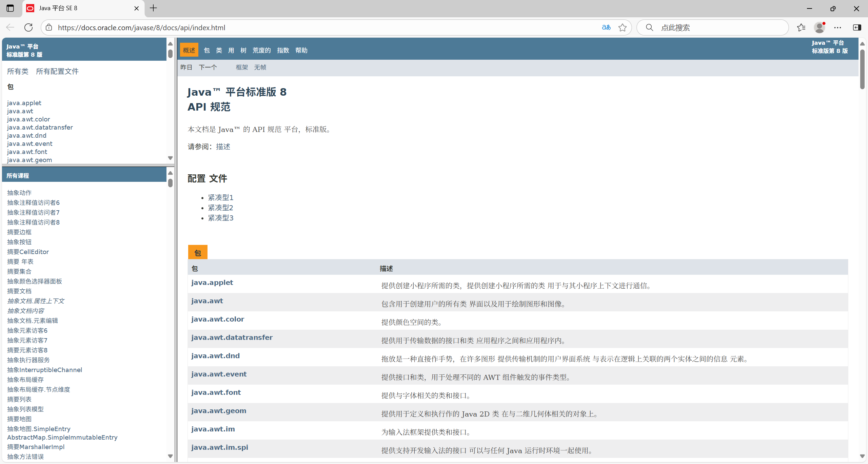868x464 pixels.
Task: Open java.applet in the package table
Action: click(x=212, y=283)
